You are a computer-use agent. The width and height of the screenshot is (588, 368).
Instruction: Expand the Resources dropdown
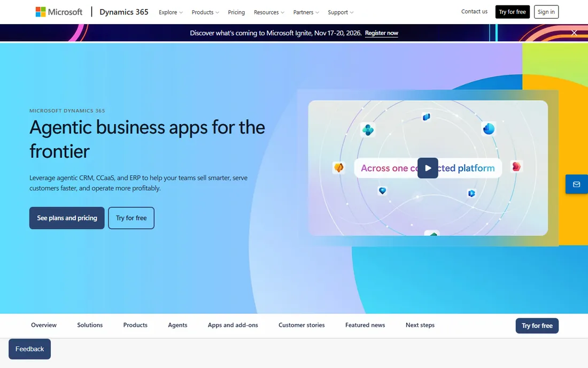pyautogui.click(x=269, y=12)
